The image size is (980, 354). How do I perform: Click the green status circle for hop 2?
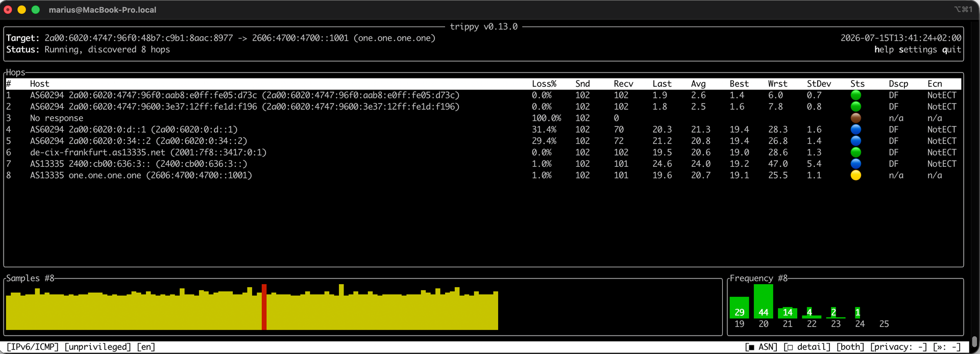point(856,107)
